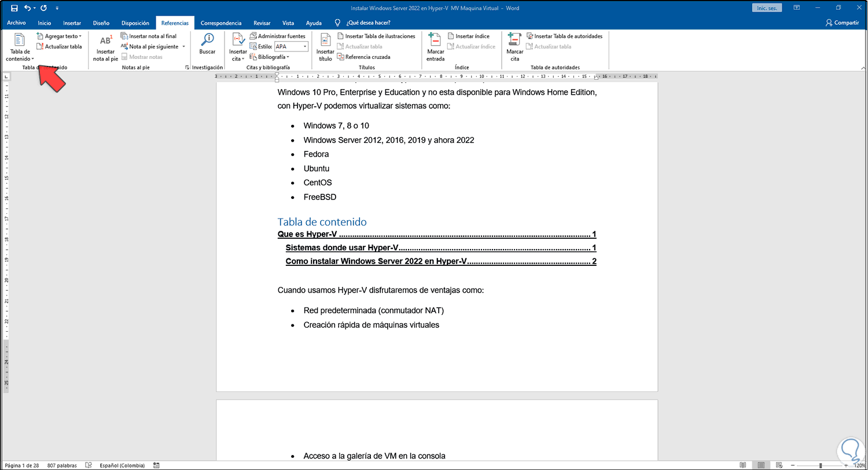Open the Buscar research tool

207,44
